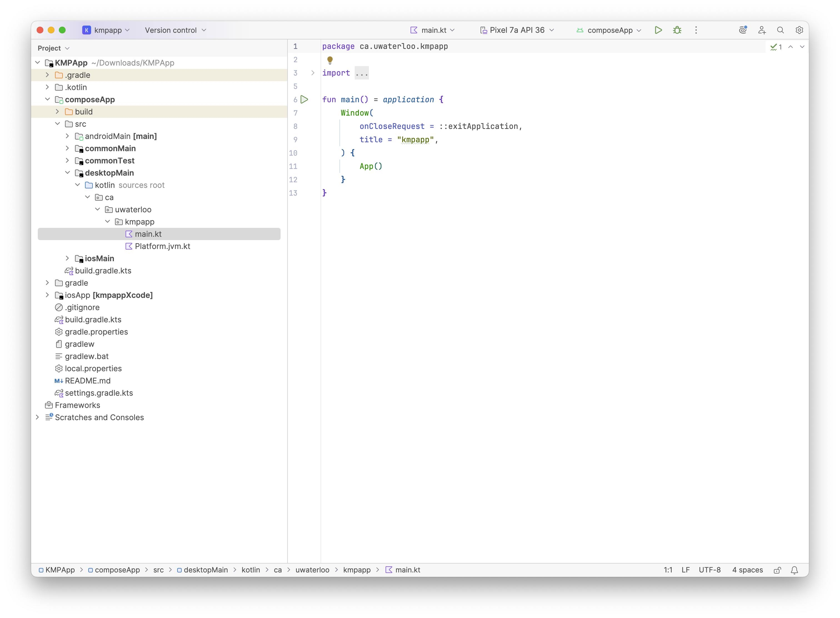Run main() using the gutter play icon
Viewport: 840px width, 618px height.
click(305, 99)
